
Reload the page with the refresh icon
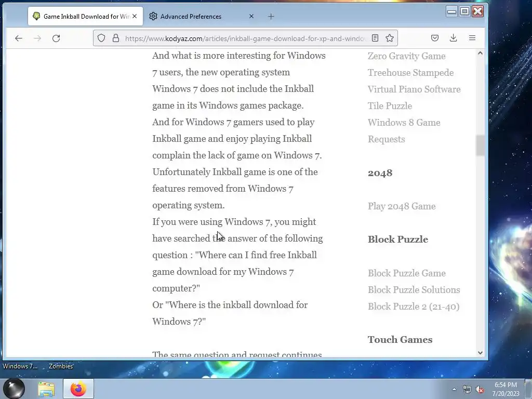click(x=56, y=38)
